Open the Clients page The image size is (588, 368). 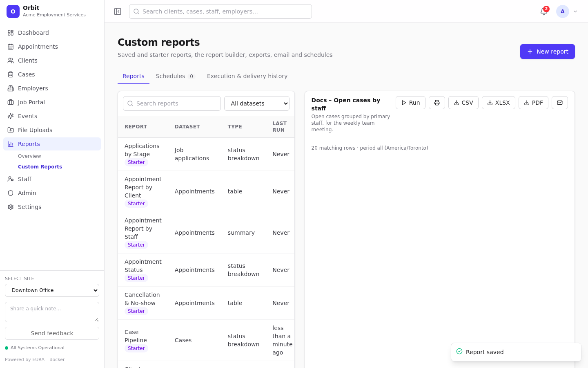coord(52,61)
